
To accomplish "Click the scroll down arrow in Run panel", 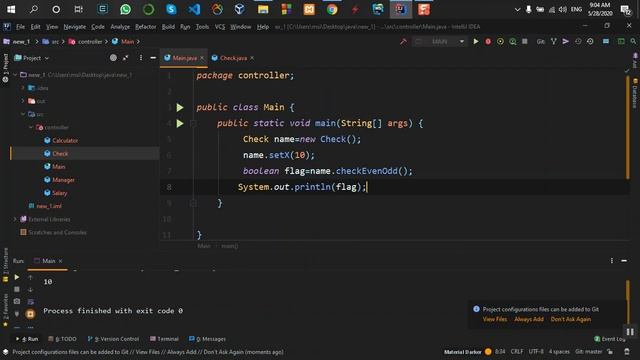I will 30,289.
